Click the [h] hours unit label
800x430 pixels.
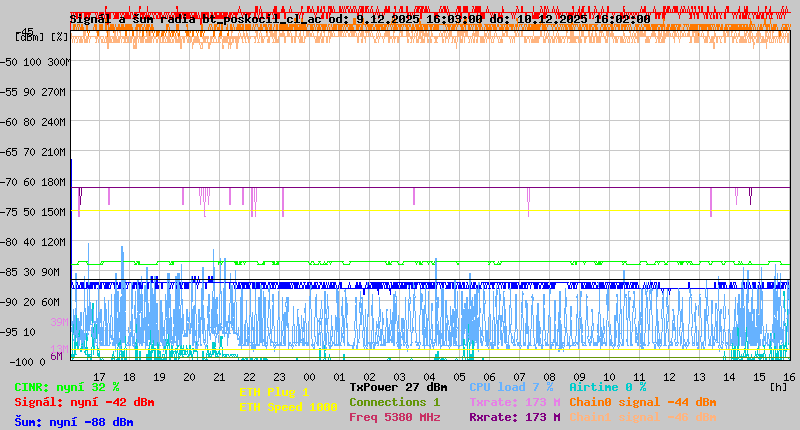pos(778,387)
